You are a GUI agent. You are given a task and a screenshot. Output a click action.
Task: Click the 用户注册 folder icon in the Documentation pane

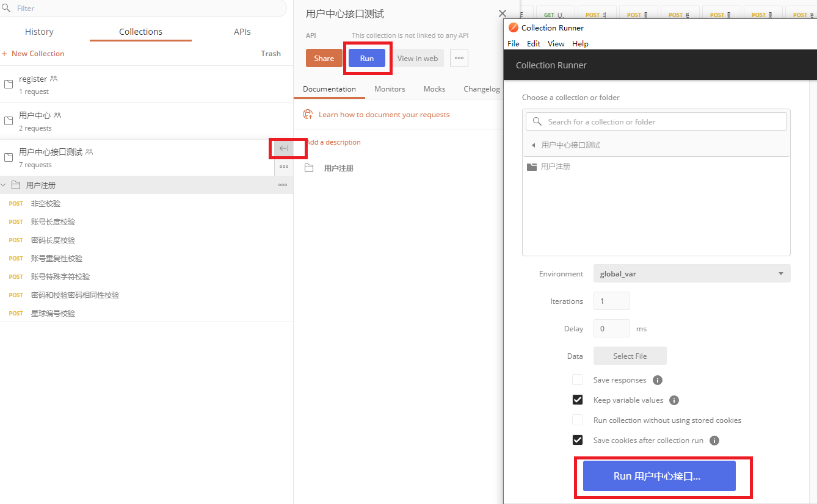309,168
